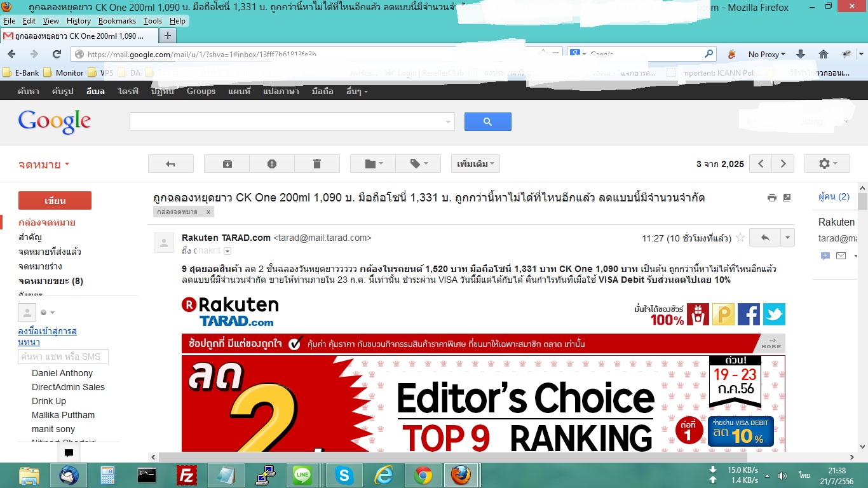Open Command Prompt from the taskbar
Viewport: 868px width, 488px height.
(x=147, y=475)
